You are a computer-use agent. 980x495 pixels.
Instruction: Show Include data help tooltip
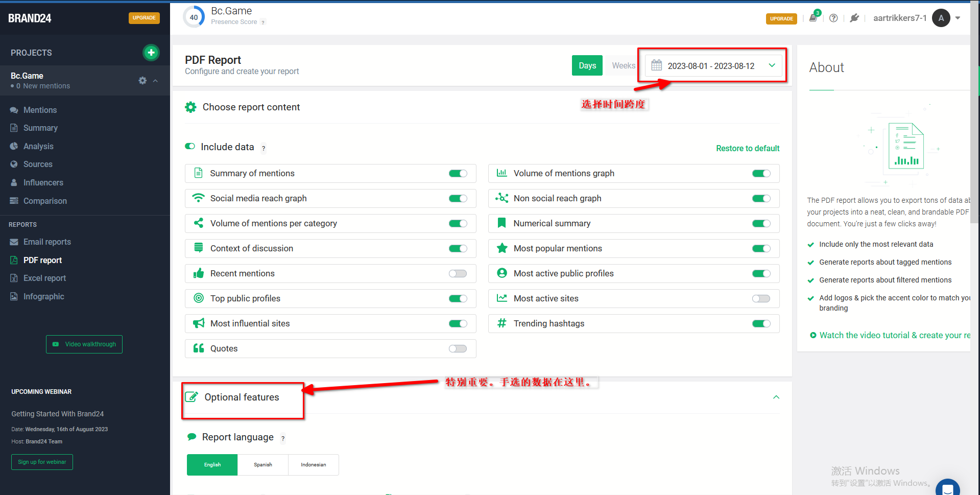tap(264, 148)
